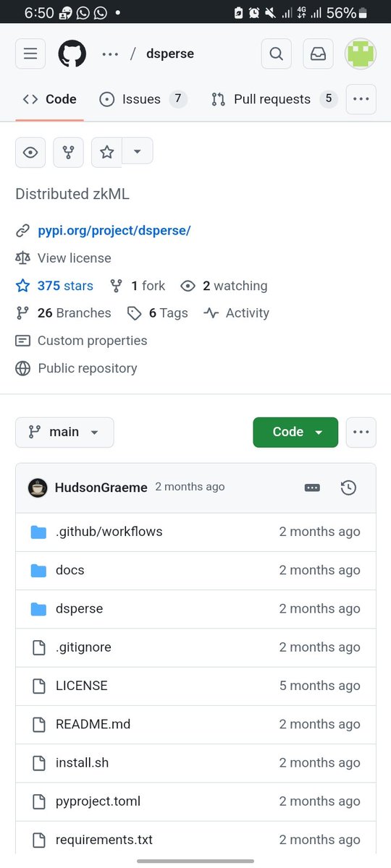The image size is (391, 868).
Task: Open the green Code dropdown button
Action: [295, 432]
